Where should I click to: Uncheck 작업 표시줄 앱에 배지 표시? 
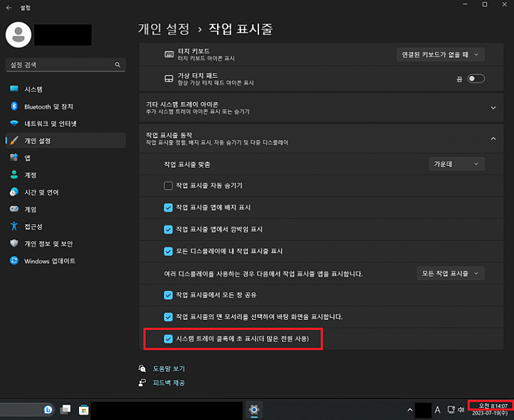[x=168, y=207]
